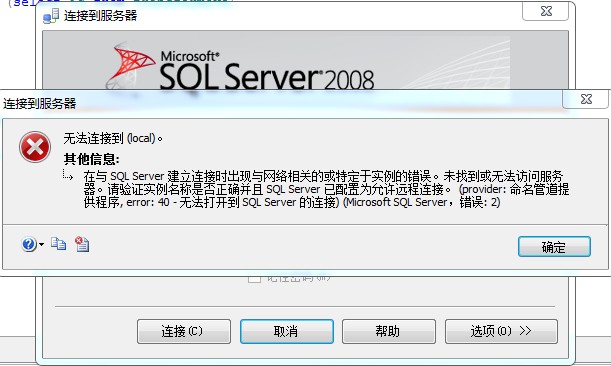Copy the error message text icon
611x366 pixels.
pyautogui.click(x=58, y=244)
